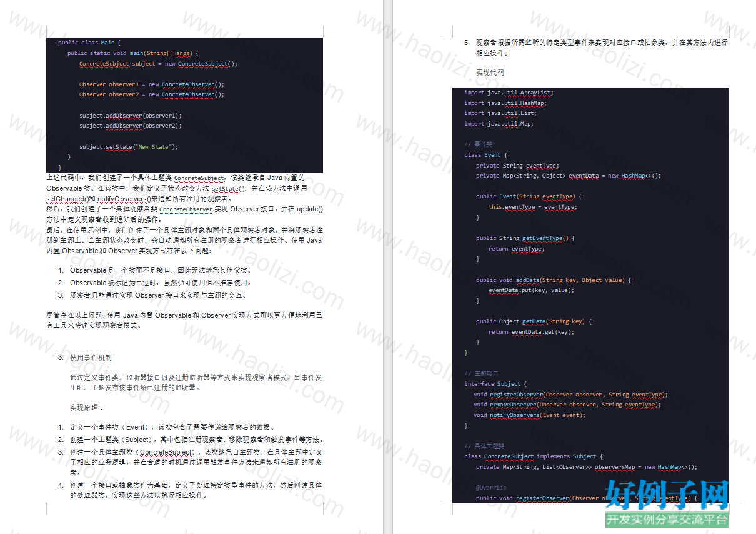This screenshot has width=756, height=534.
Task: Click the line "import java.util.Map;"
Action: (499, 124)
